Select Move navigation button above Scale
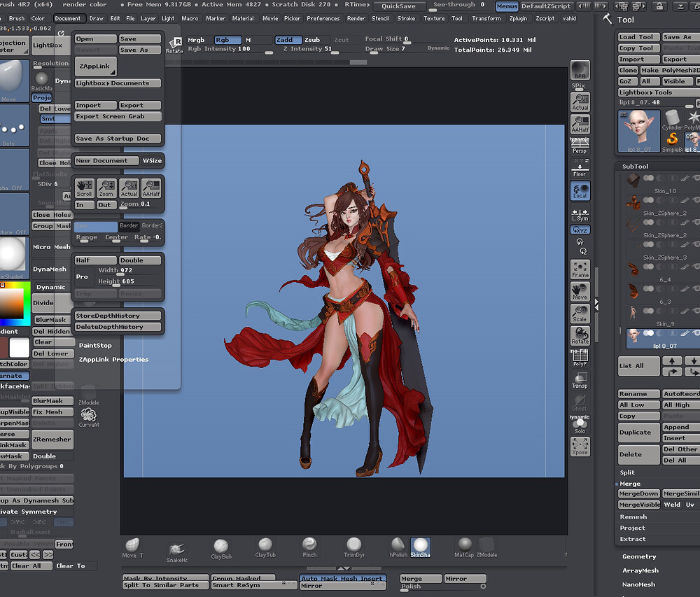Image resolution: width=700 pixels, height=597 pixels. (580, 292)
